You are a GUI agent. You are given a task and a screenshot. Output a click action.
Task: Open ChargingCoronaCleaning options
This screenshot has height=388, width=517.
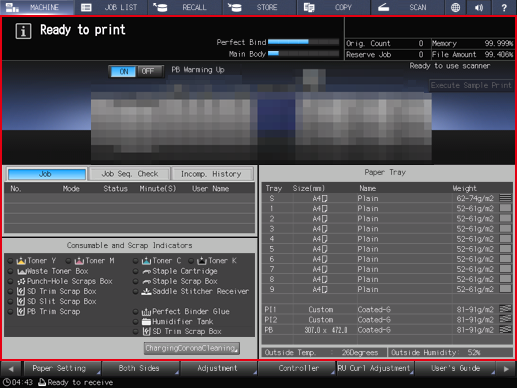[192, 348]
